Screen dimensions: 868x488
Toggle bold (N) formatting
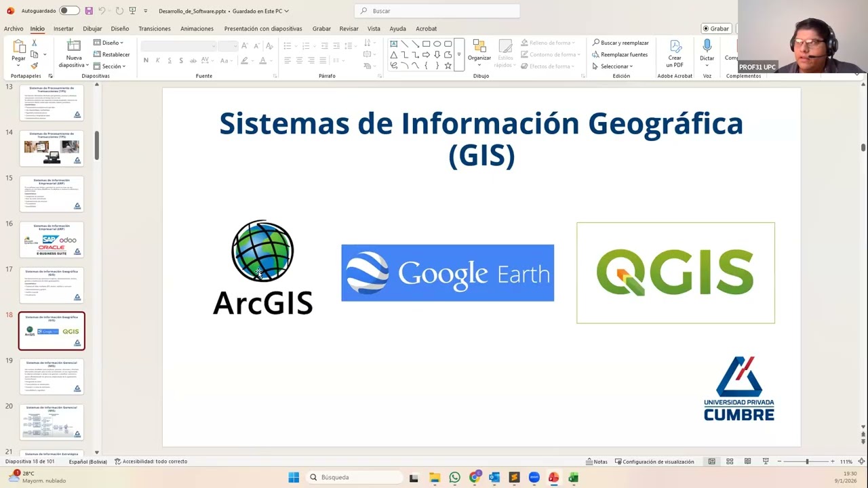[x=146, y=60]
